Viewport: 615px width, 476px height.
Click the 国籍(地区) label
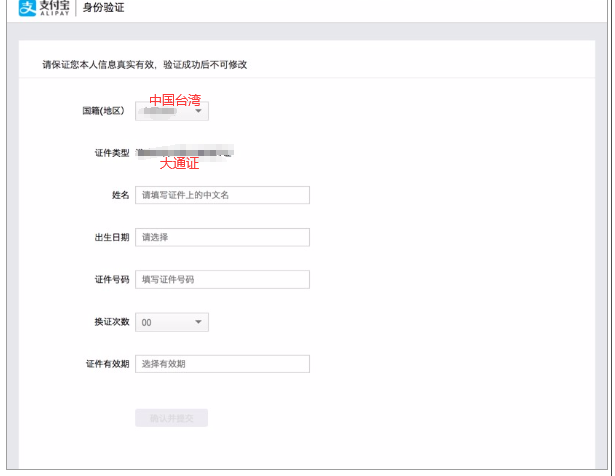pyautogui.click(x=104, y=111)
